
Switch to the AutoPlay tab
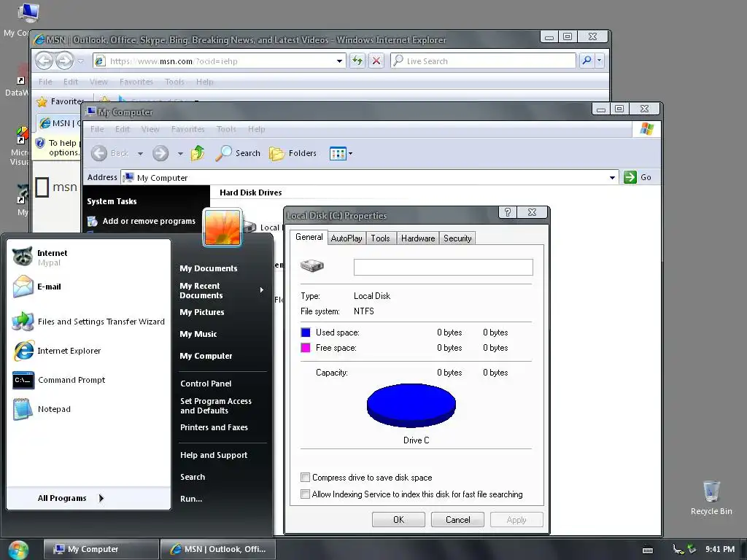347,238
